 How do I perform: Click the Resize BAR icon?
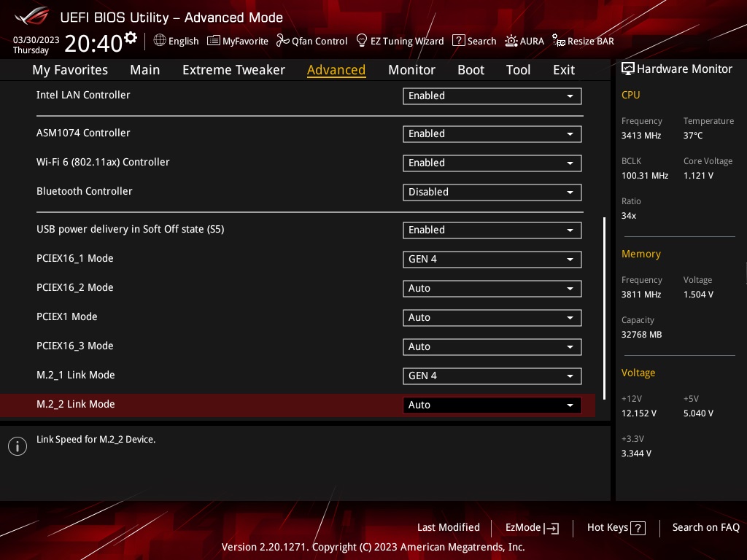[558, 41]
